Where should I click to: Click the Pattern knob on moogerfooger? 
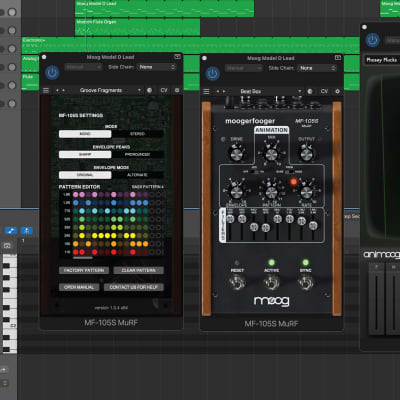point(271,192)
